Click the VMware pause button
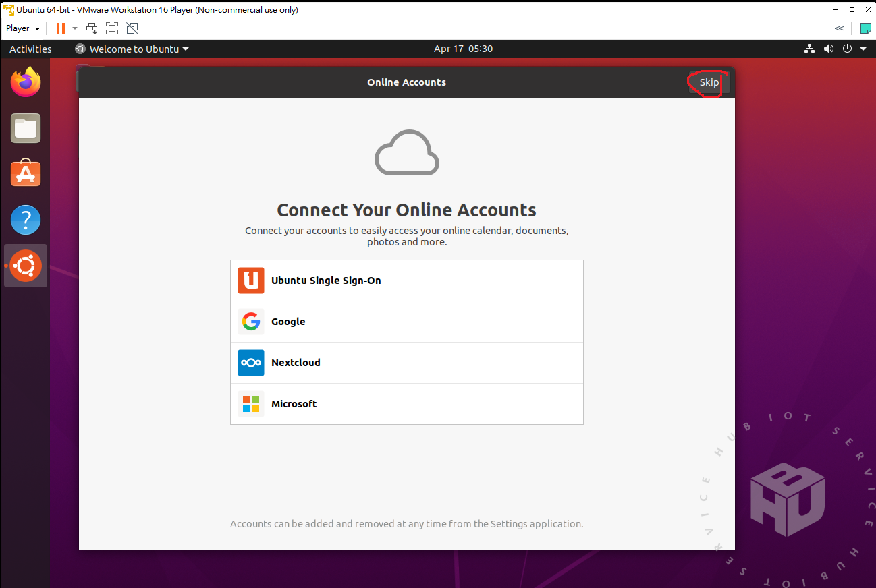This screenshot has width=876, height=588. click(61, 28)
